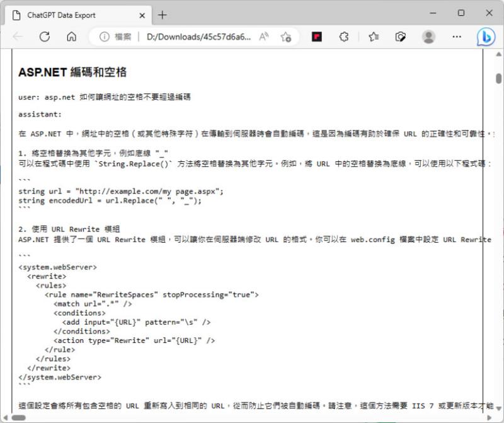Activate the Read aloud icon

[263, 37]
